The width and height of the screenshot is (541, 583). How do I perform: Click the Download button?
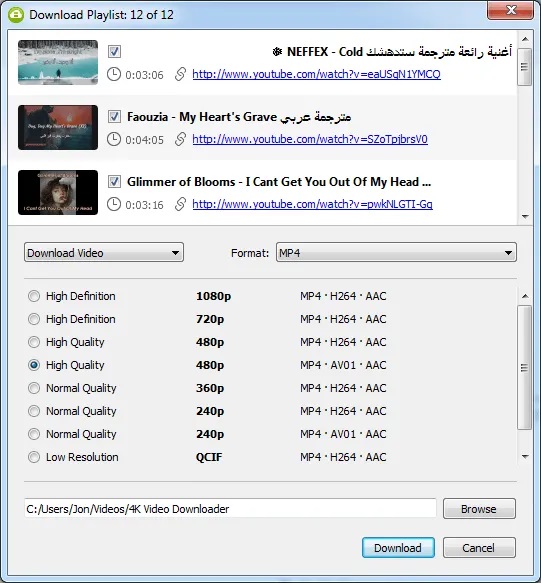click(x=398, y=548)
